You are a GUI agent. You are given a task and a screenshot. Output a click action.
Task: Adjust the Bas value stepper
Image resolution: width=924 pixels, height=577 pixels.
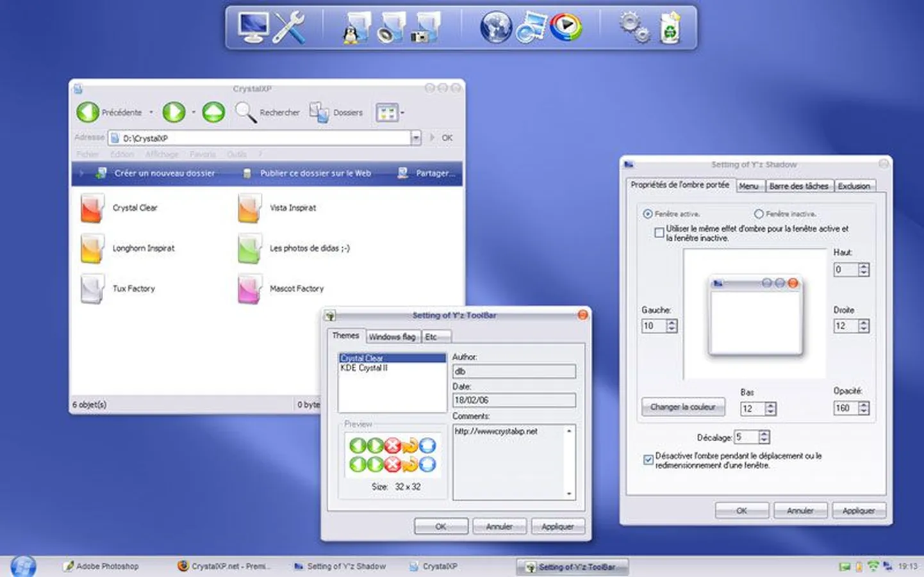click(771, 409)
